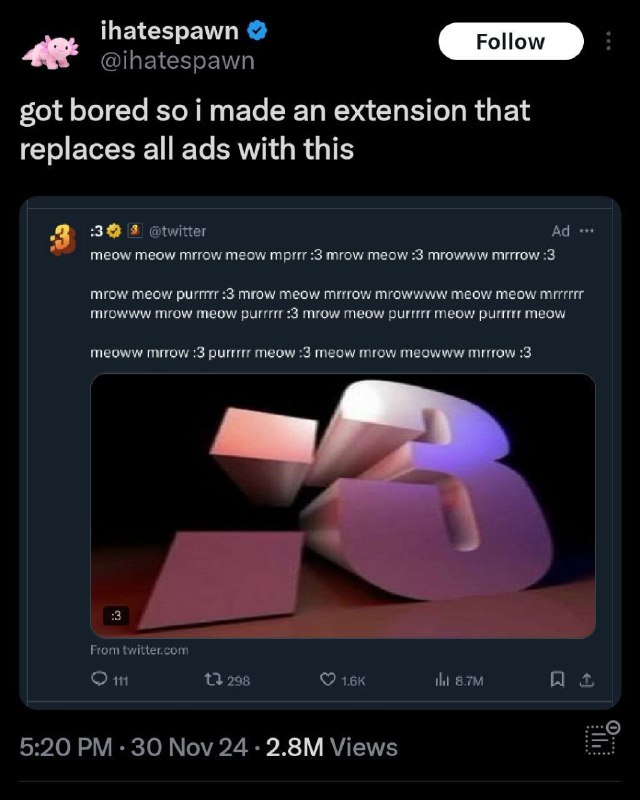Click the :3 alt-text badge on the image
The image size is (640, 800).
116,616
